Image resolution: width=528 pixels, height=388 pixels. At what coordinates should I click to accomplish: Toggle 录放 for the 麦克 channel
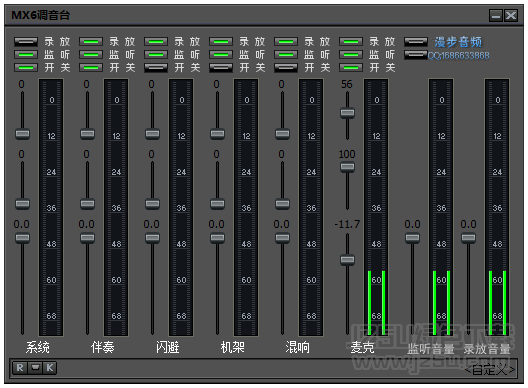(x=351, y=42)
